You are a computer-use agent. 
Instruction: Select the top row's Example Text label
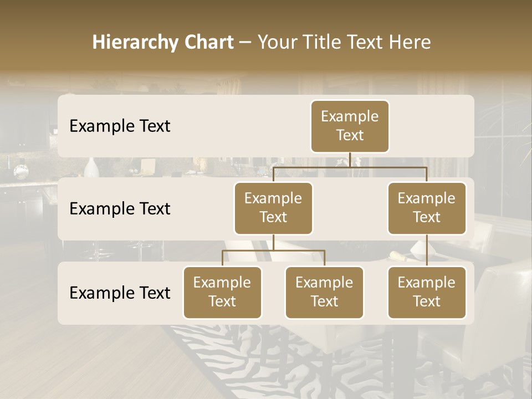pos(120,126)
